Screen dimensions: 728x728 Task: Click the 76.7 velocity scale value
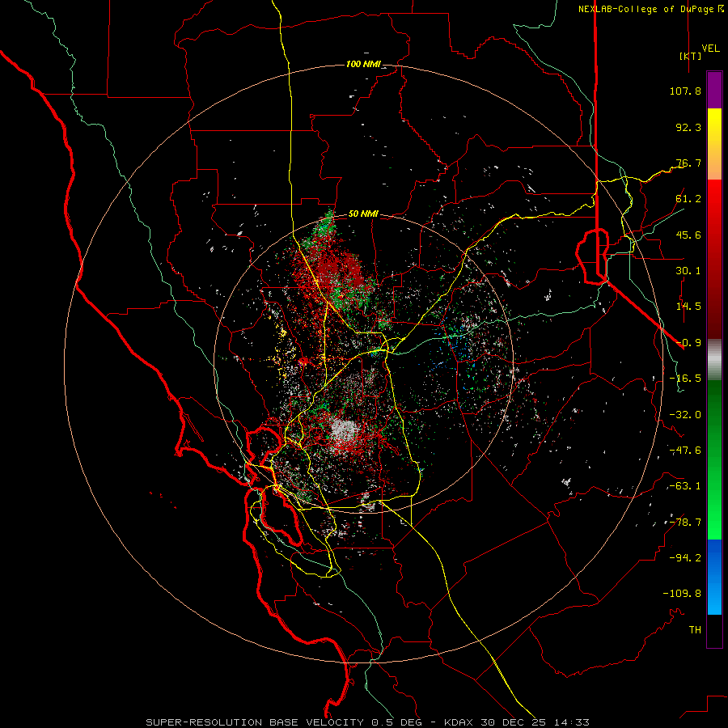(x=688, y=163)
